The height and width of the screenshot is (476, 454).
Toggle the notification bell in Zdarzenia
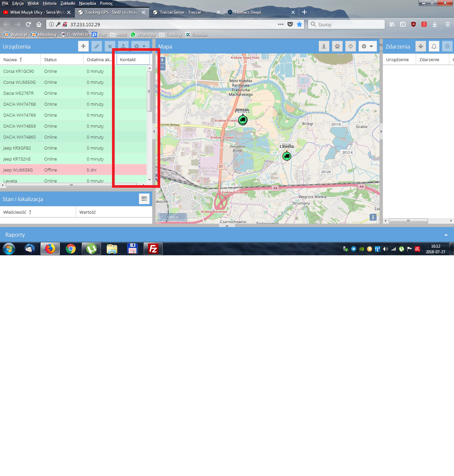point(434,46)
